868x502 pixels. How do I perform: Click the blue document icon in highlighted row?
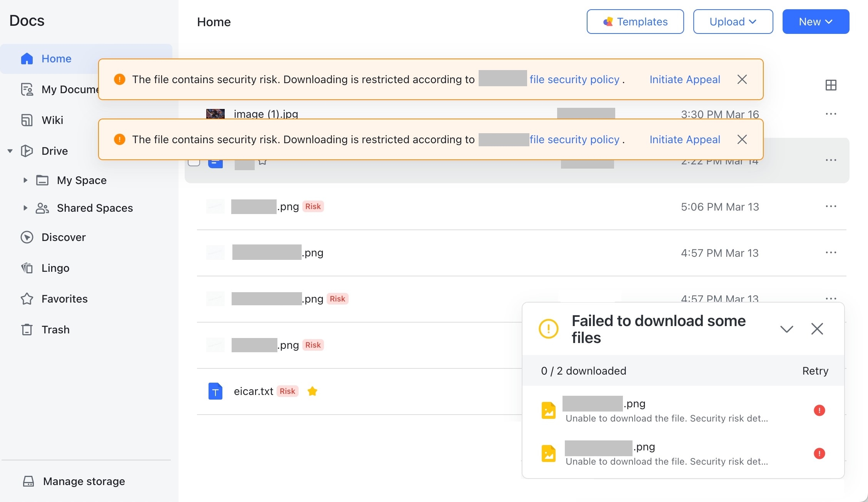tap(215, 164)
